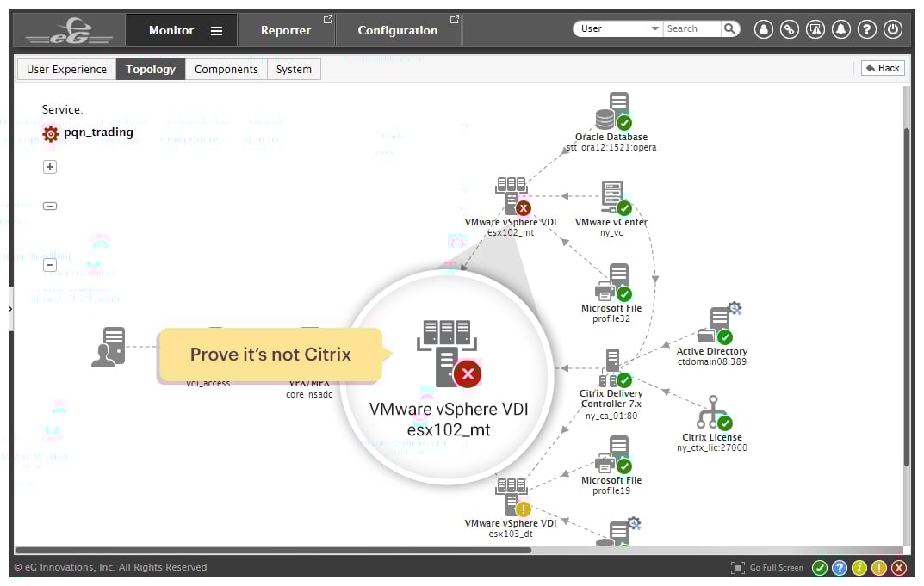Open the alarm screen icon in the header
Viewport: 924px width, 586px height.
pyautogui.click(x=815, y=28)
